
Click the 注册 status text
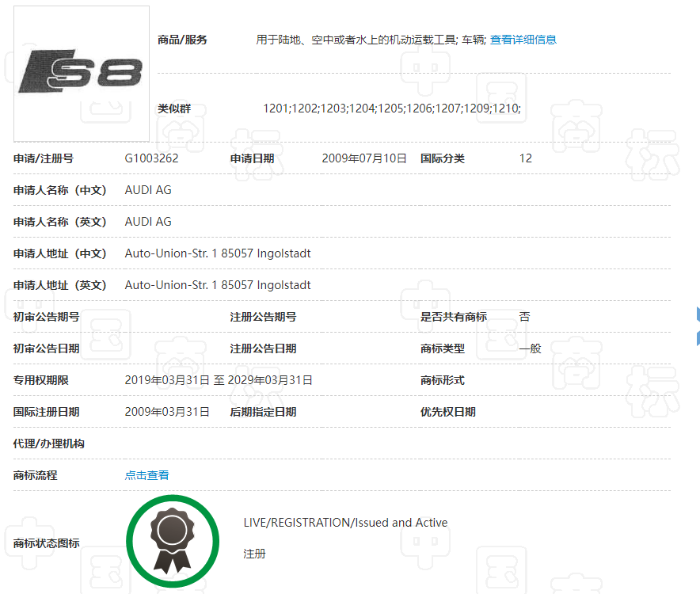[254, 554]
